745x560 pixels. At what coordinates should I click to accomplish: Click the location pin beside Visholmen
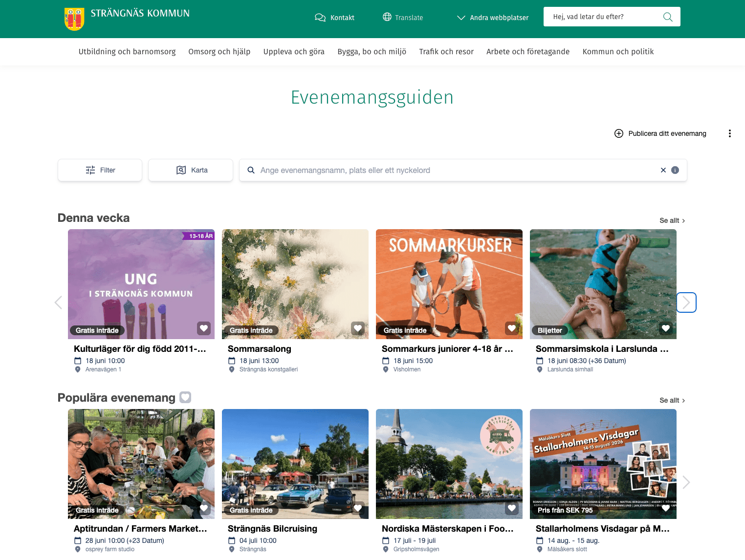coord(386,369)
